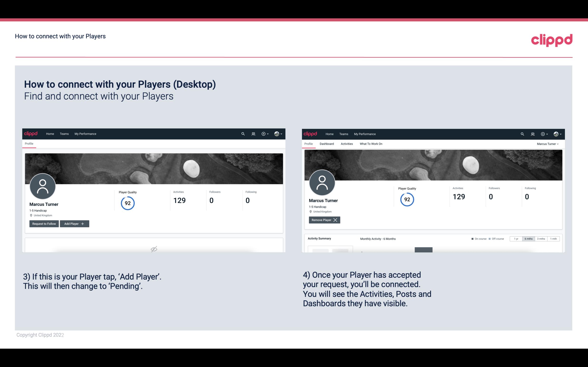Image resolution: width=588 pixels, height=367 pixels.
Task: Toggle the 'On course' activity filter
Action: click(x=477, y=238)
